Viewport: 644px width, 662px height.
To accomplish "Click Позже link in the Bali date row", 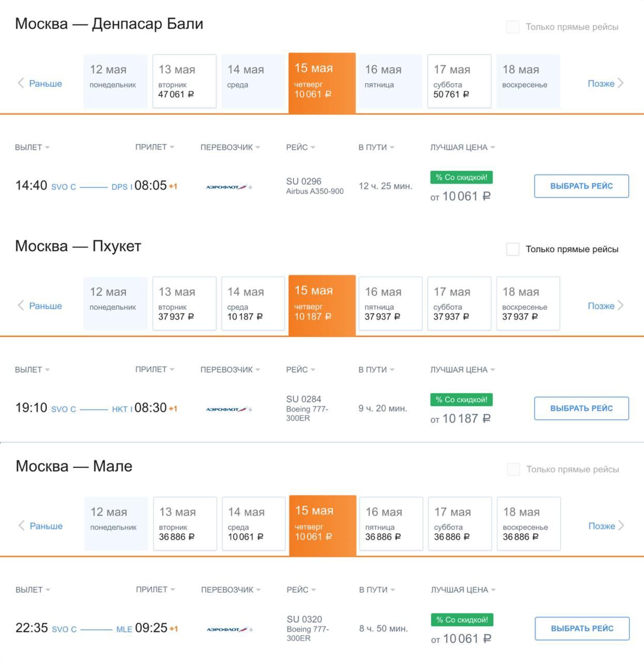I will click(601, 83).
